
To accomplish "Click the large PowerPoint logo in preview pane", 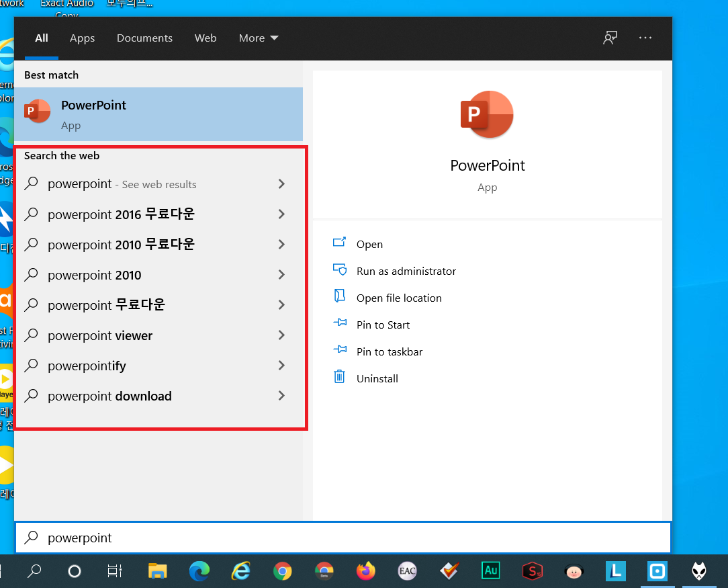I will (487, 114).
